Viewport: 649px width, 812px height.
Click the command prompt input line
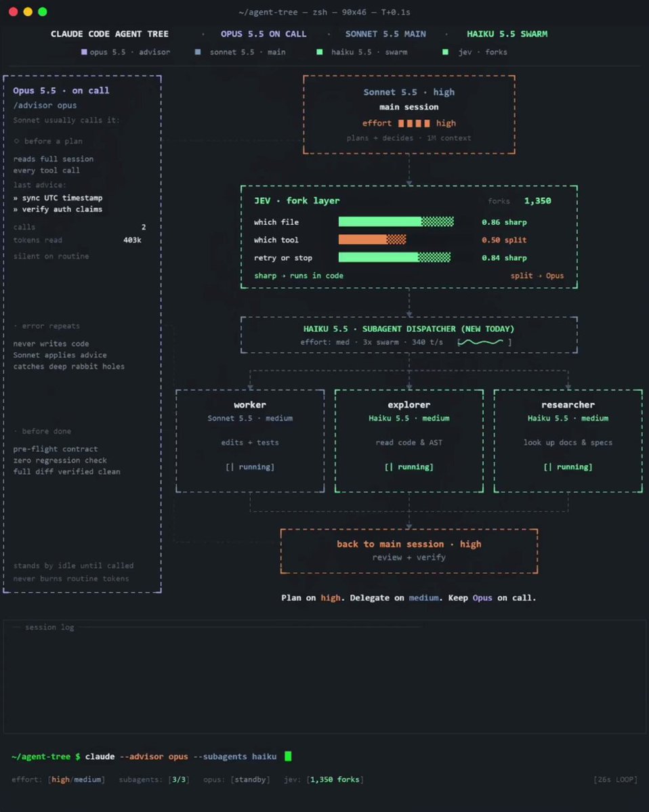click(x=151, y=756)
